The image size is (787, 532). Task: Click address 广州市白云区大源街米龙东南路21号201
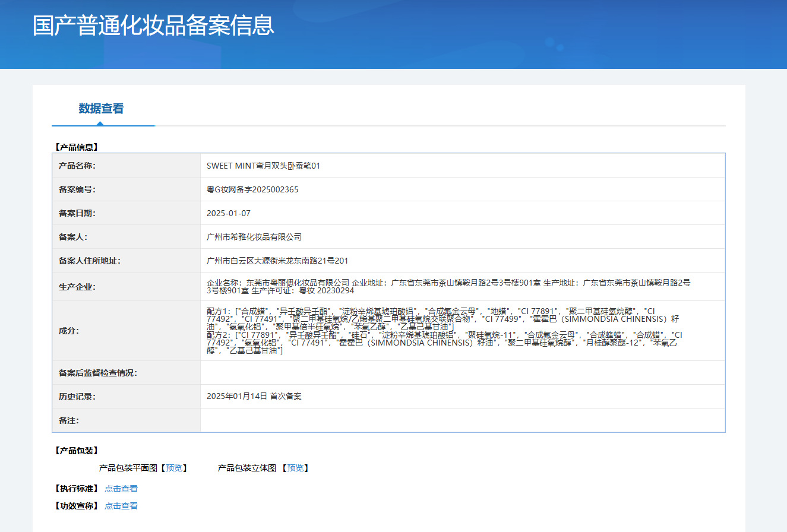277,261
